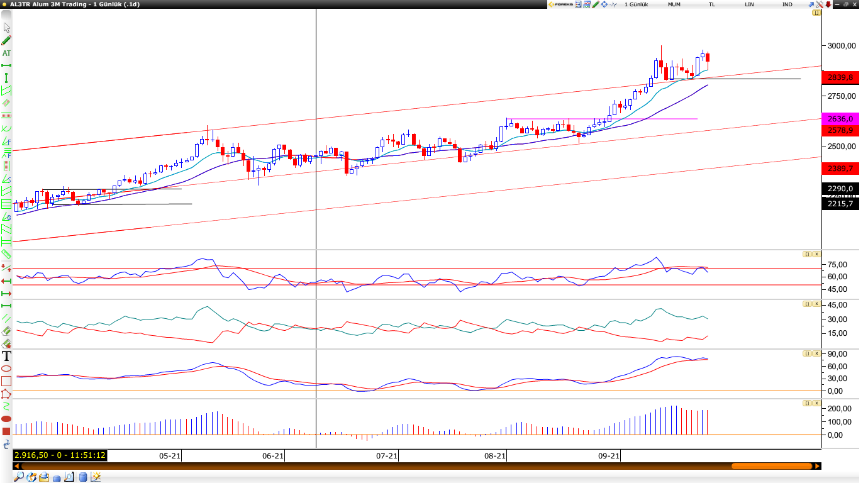Screen dimensions: 868x483
Task: Click the page zoom icon in bottom toolbar
Action: coord(69,477)
